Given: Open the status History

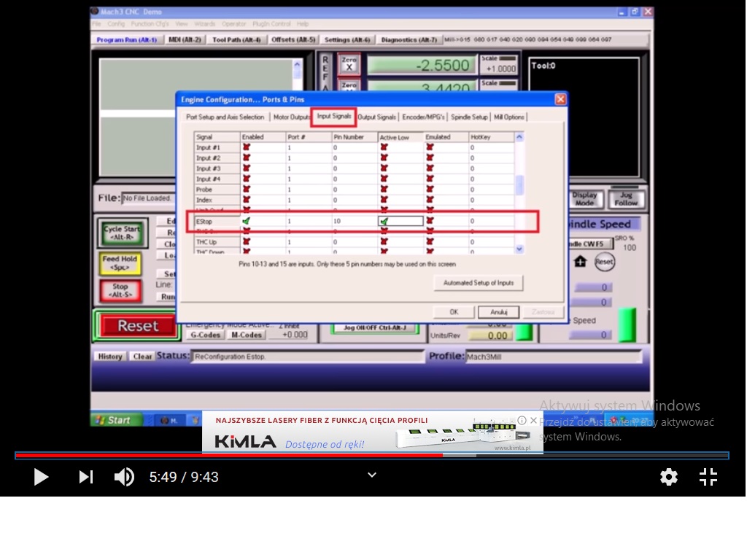Looking at the screenshot, I should (110, 356).
